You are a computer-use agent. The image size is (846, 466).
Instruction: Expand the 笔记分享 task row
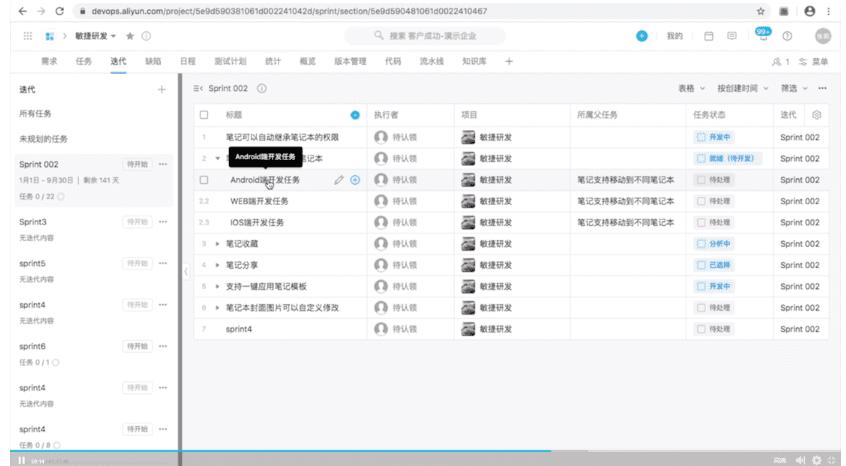coord(217,265)
